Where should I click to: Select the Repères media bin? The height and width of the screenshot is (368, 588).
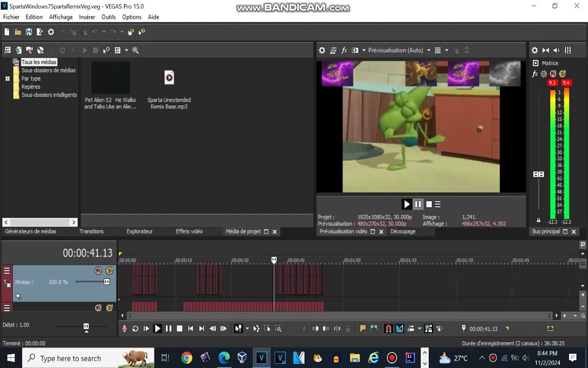[31, 87]
